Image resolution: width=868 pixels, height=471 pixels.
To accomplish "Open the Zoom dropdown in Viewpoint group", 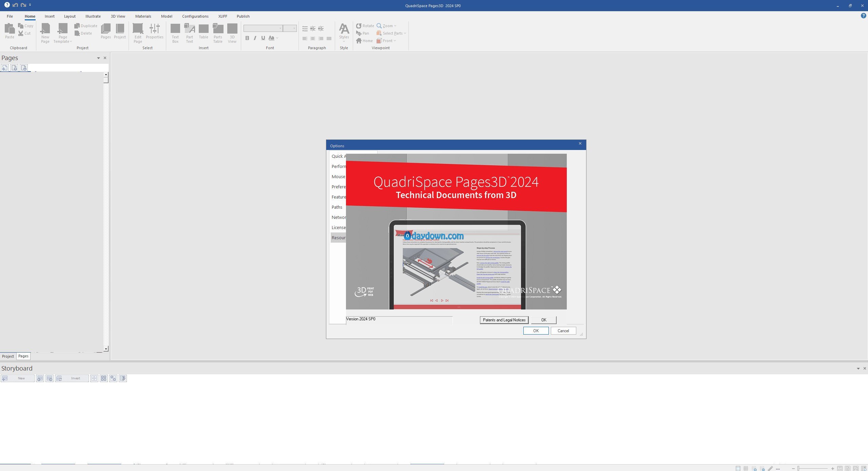I will (395, 26).
